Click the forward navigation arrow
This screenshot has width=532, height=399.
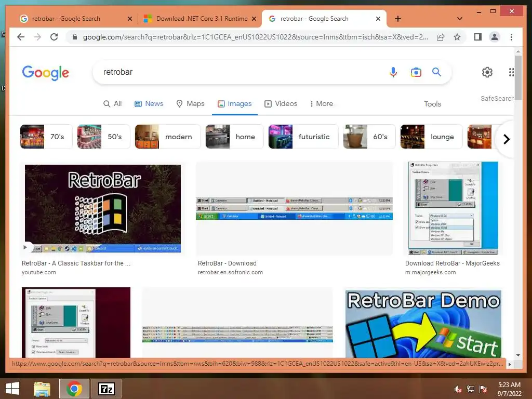(37, 37)
